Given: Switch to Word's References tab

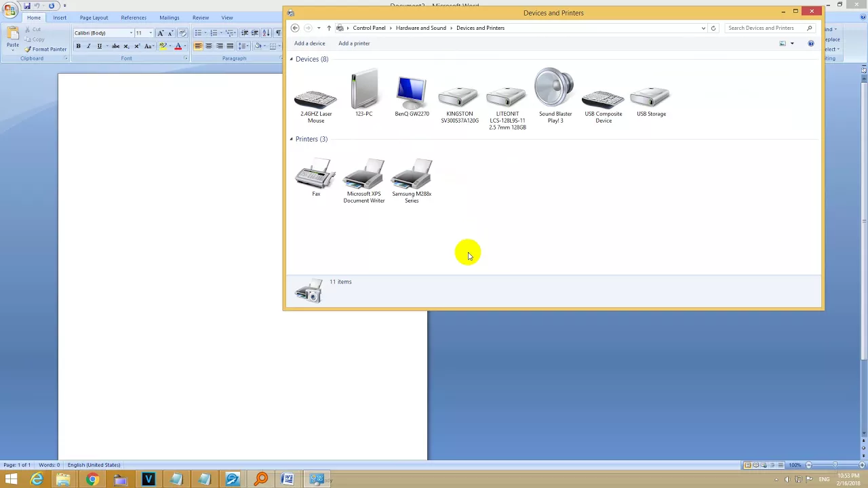Looking at the screenshot, I should pyautogui.click(x=134, y=18).
